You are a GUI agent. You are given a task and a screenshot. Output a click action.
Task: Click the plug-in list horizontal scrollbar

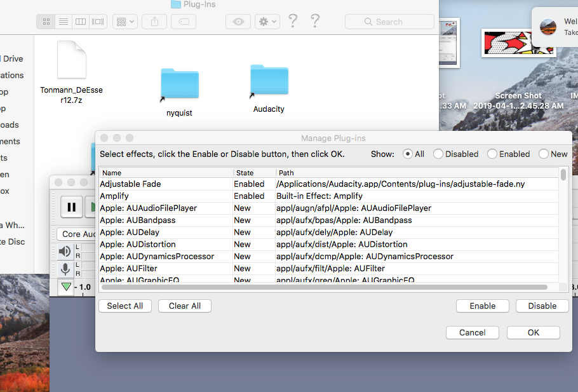coord(325,287)
